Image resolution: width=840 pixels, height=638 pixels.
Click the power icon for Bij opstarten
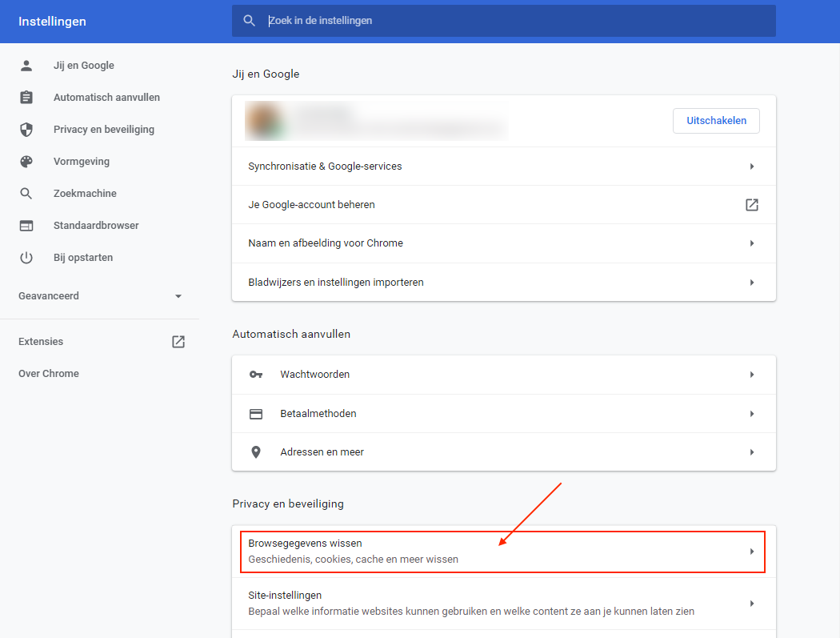(x=26, y=258)
